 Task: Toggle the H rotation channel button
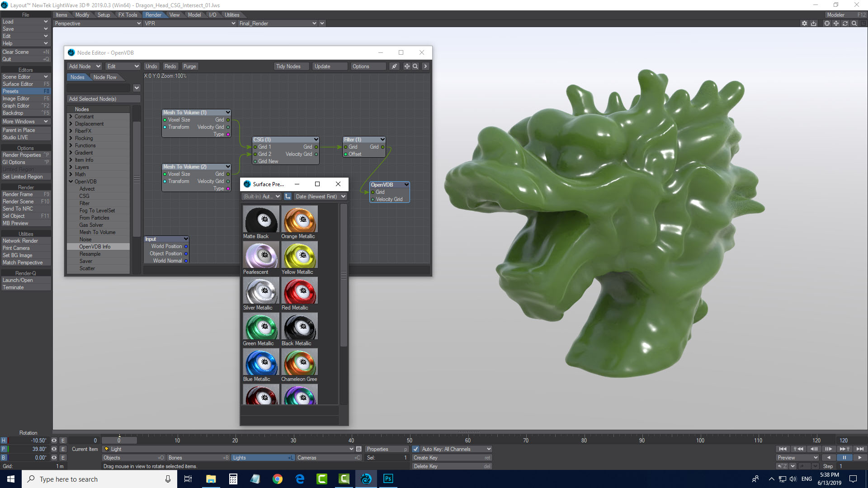pos(4,441)
